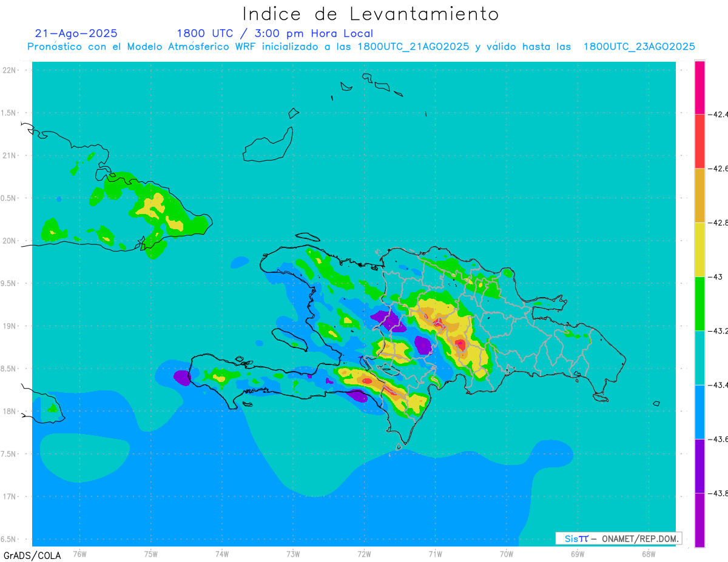Click the '75W' longitude axis label
The height and width of the screenshot is (562, 728).
coord(151,554)
